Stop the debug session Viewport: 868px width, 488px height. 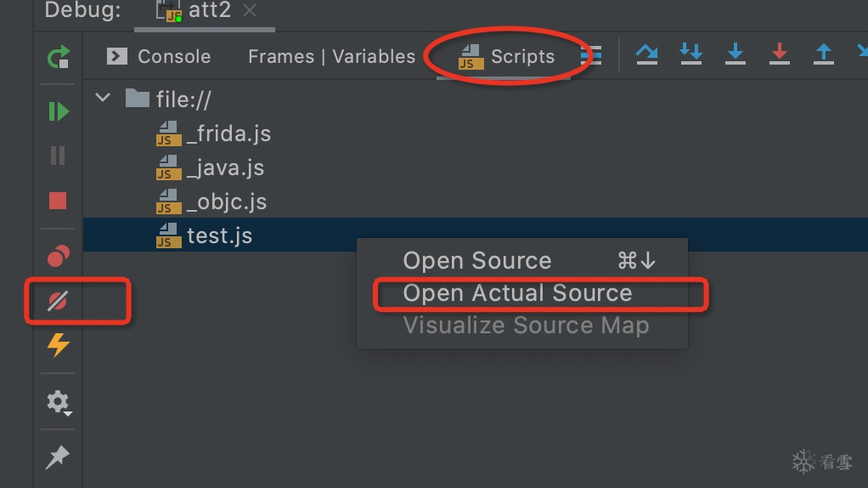click(x=58, y=201)
